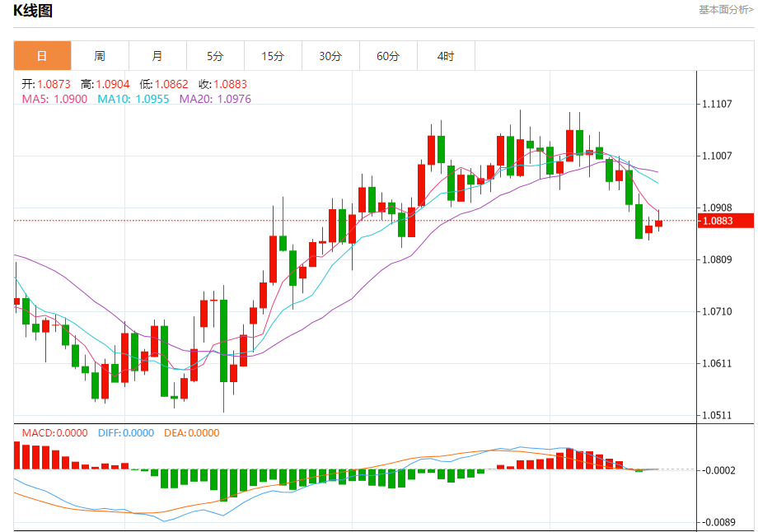This screenshot has height=532, width=758.
Task: Open the 15分 interval tab
Action: pos(274,56)
